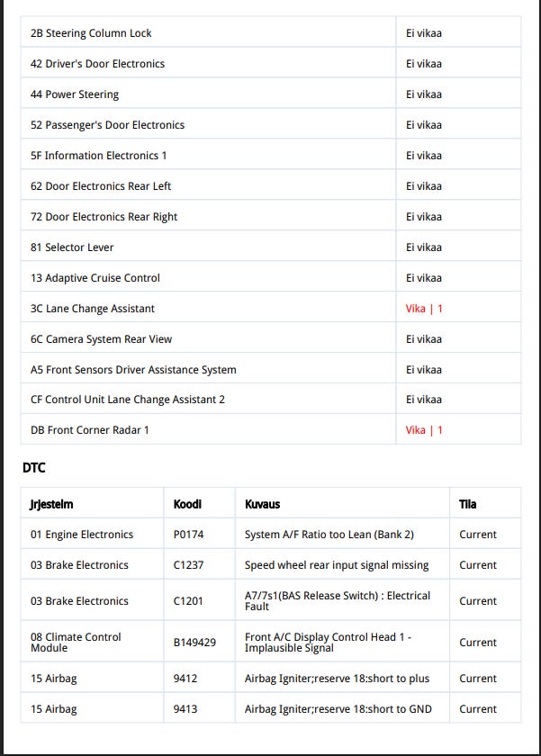This screenshot has width=541, height=756.
Task: Select the "81 Selector Lever" row text
Action: click(x=72, y=247)
